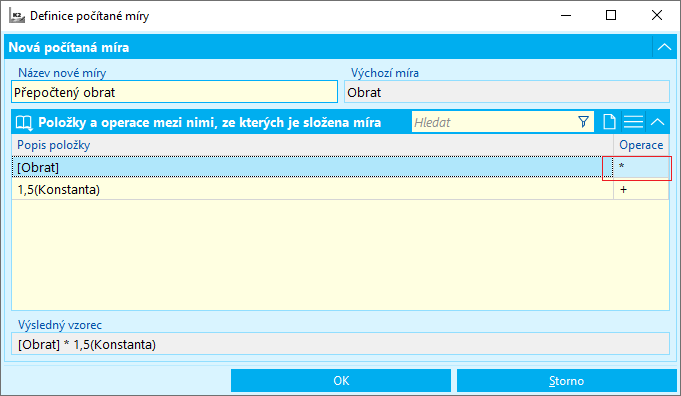Click the book icon beside Položky a operace
This screenshot has width=681, height=396.
[x=24, y=122]
